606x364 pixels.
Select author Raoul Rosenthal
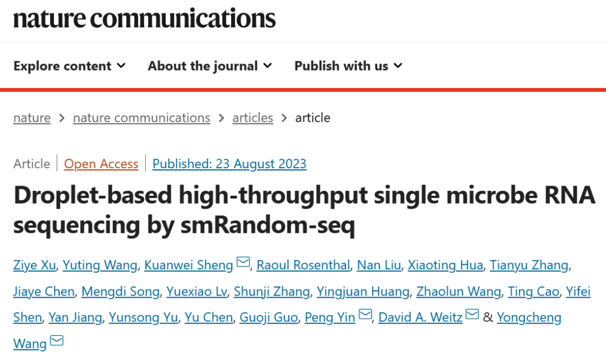(x=303, y=265)
